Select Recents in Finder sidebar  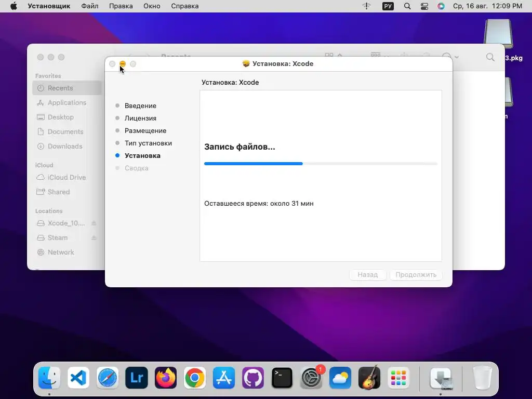67,88
